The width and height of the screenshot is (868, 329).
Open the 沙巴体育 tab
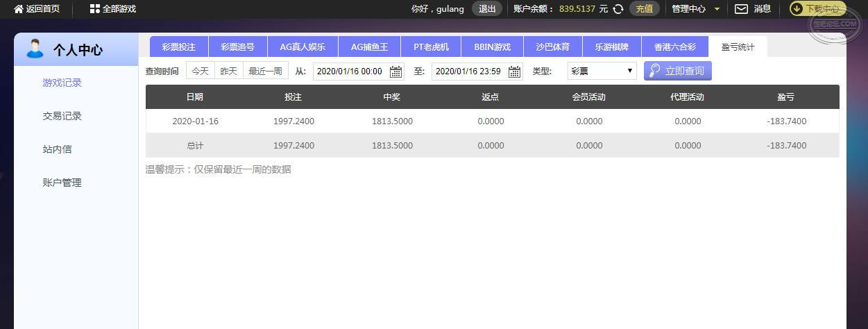coord(553,47)
